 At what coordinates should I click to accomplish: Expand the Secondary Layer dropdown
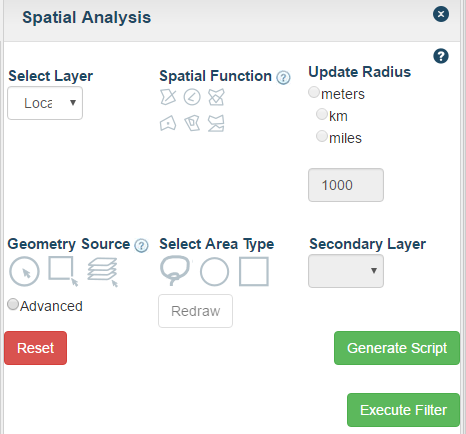pyautogui.click(x=346, y=271)
